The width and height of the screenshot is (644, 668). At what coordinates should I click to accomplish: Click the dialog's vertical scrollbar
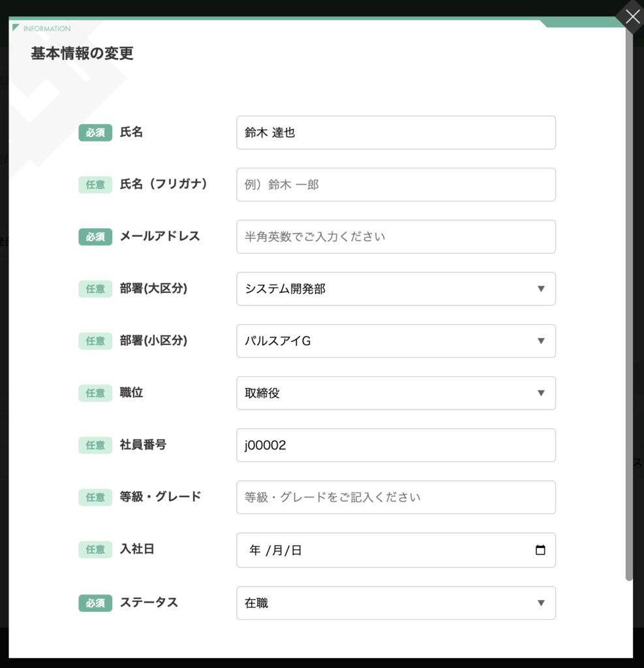tap(629, 303)
